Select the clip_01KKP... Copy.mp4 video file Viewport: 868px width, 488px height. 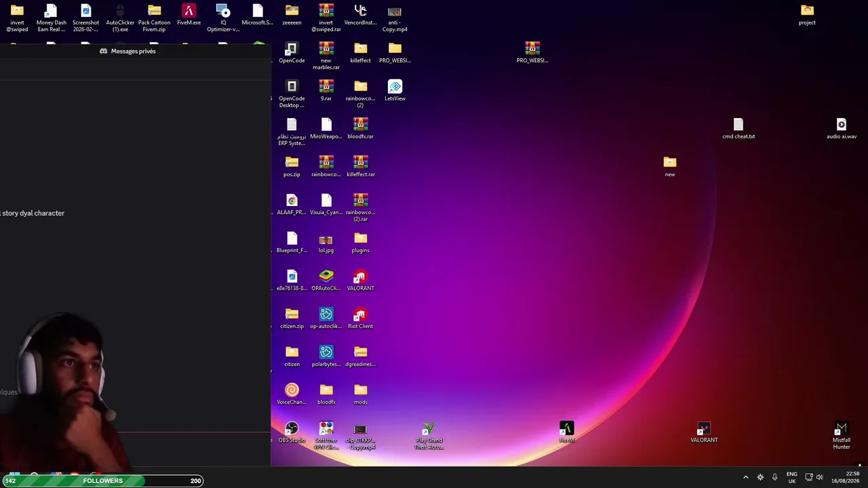click(x=360, y=436)
